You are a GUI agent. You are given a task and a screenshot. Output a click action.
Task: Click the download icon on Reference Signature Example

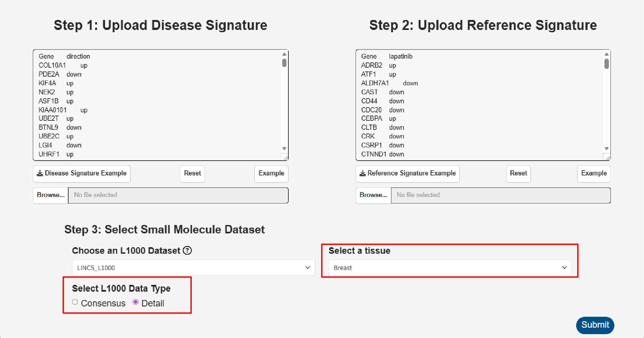point(363,173)
